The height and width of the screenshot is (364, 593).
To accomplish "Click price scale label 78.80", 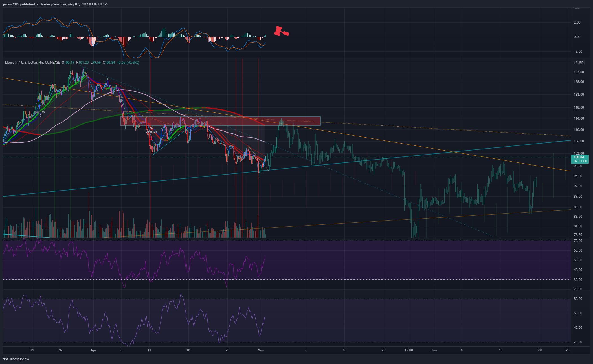I will point(578,235).
